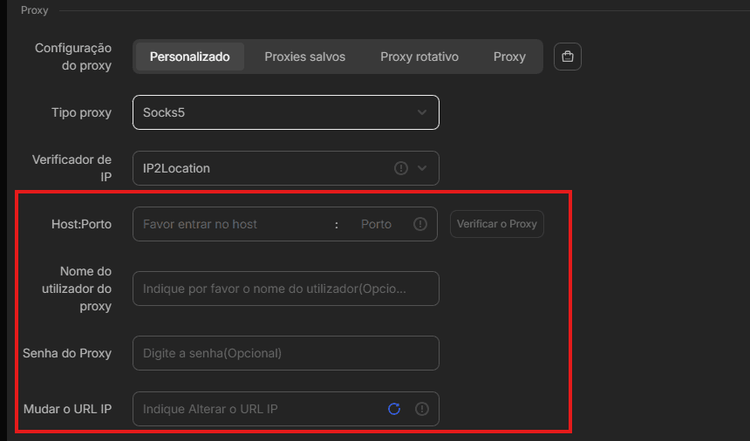Image resolution: width=750 pixels, height=441 pixels.
Task: Expand the IP2Location dropdown chevron
Action: 422,168
